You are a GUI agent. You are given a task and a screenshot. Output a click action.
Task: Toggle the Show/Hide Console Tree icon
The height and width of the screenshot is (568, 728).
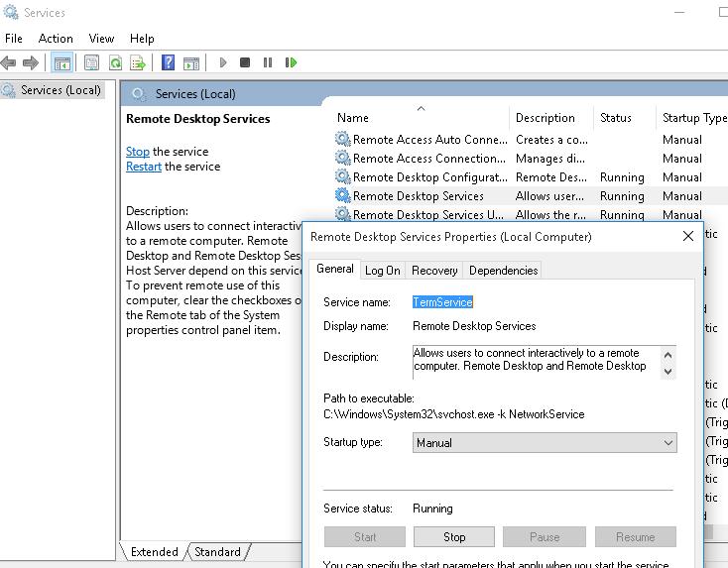[x=62, y=62]
